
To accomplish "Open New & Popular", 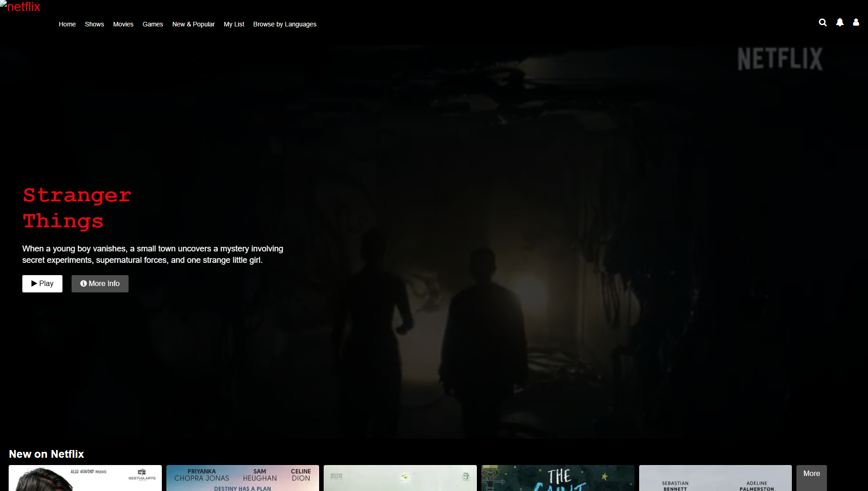I will point(193,24).
